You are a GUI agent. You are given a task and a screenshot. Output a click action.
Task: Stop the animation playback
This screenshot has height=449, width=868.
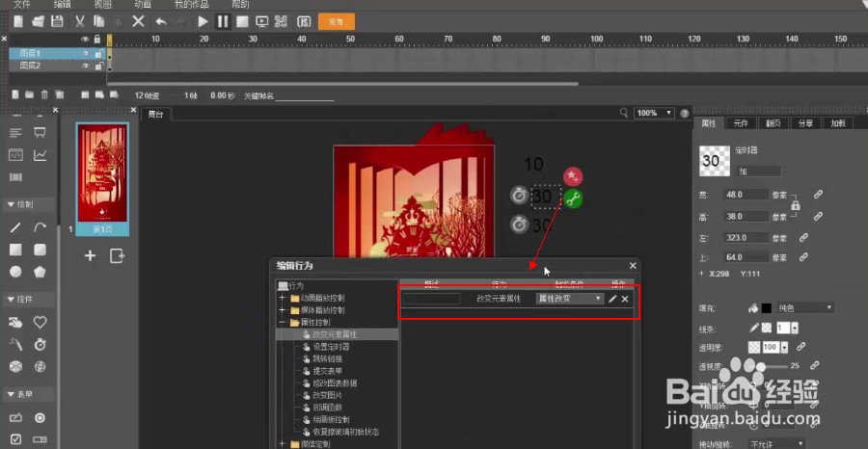[x=242, y=21]
